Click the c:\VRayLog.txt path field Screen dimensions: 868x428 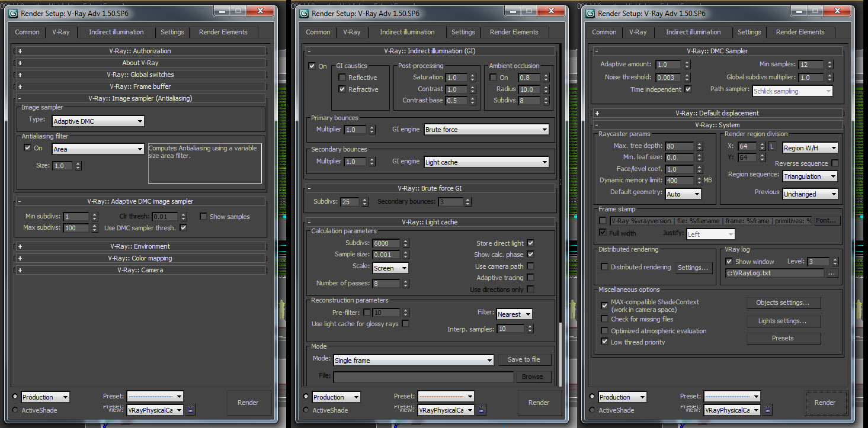(775, 273)
